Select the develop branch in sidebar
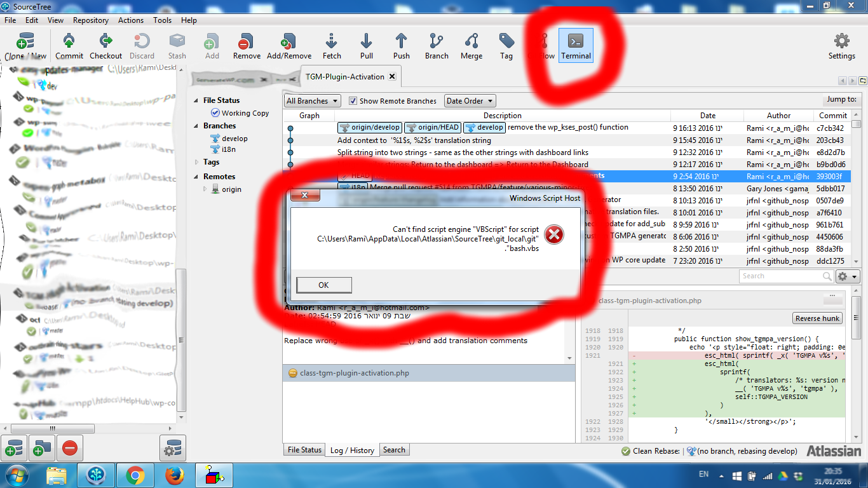 234,139
